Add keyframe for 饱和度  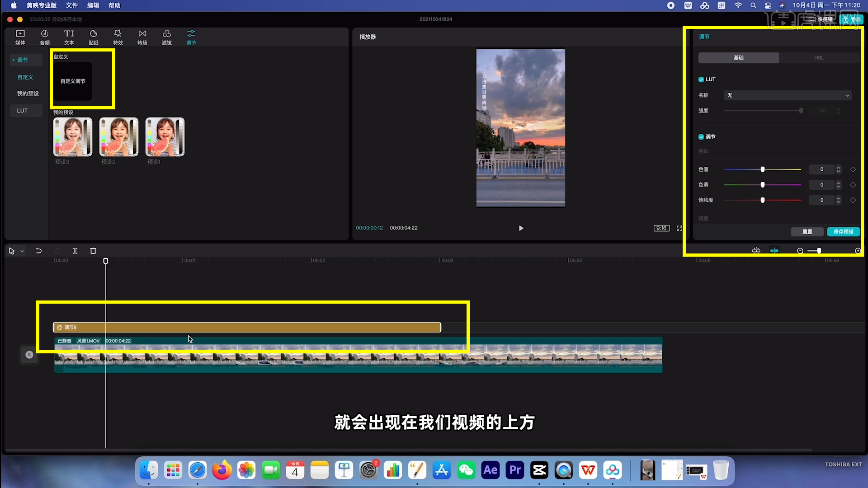point(853,200)
